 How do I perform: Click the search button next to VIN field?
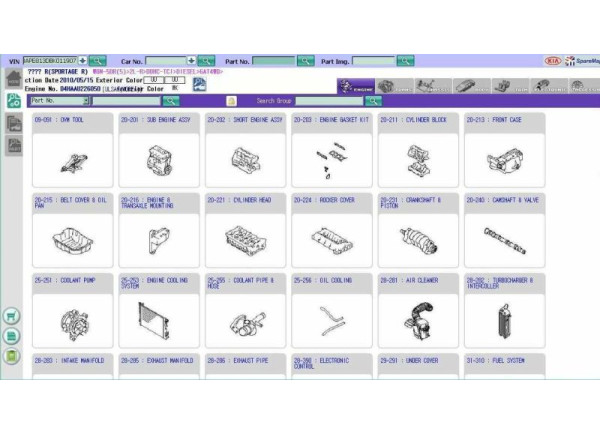100,61
